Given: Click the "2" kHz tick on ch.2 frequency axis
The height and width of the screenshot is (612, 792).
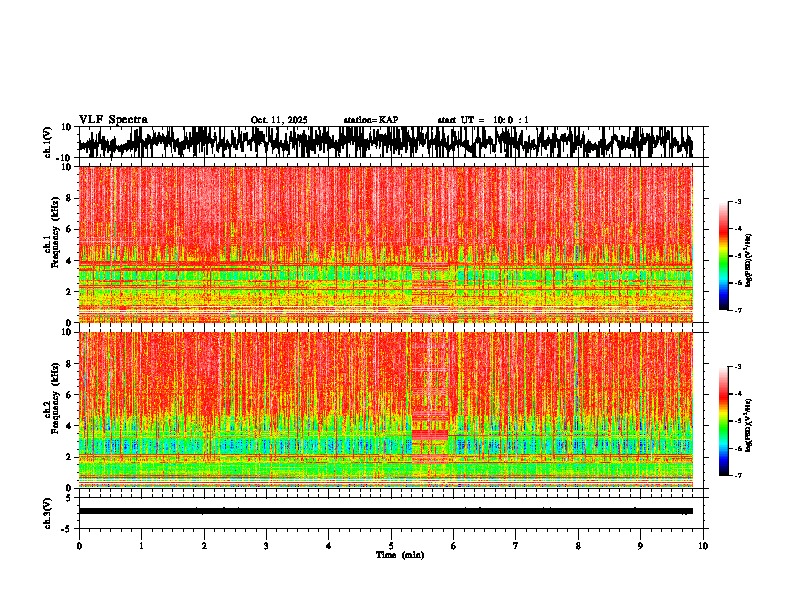Looking at the screenshot, I should 69,457.
